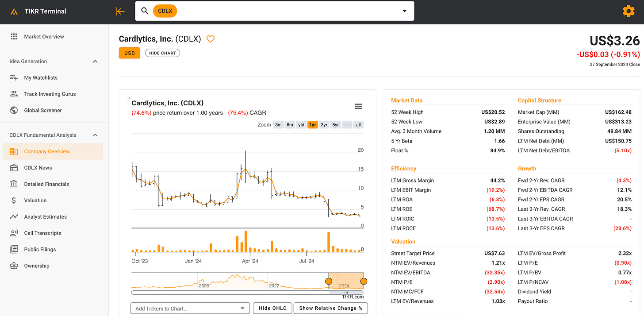This screenshot has width=644, height=316.
Task: Go to My Watchlists
Action: coord(41,78)
